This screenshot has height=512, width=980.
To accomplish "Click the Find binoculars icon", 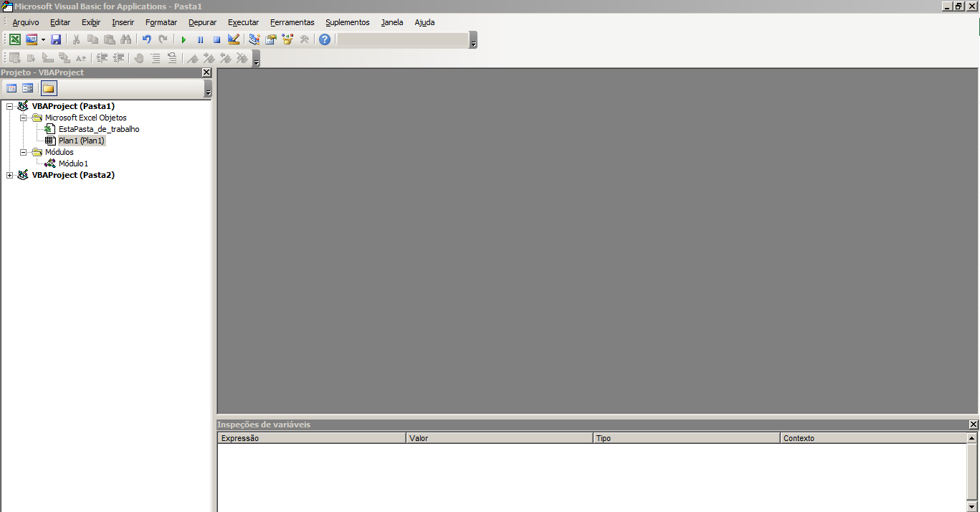I will [126, 39].
